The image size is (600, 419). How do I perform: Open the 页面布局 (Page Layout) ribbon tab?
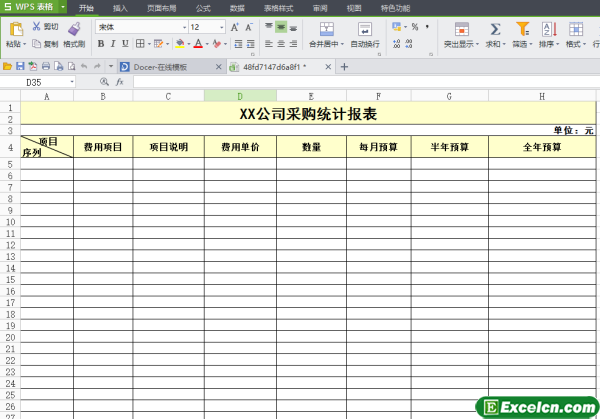click(160, 7)
